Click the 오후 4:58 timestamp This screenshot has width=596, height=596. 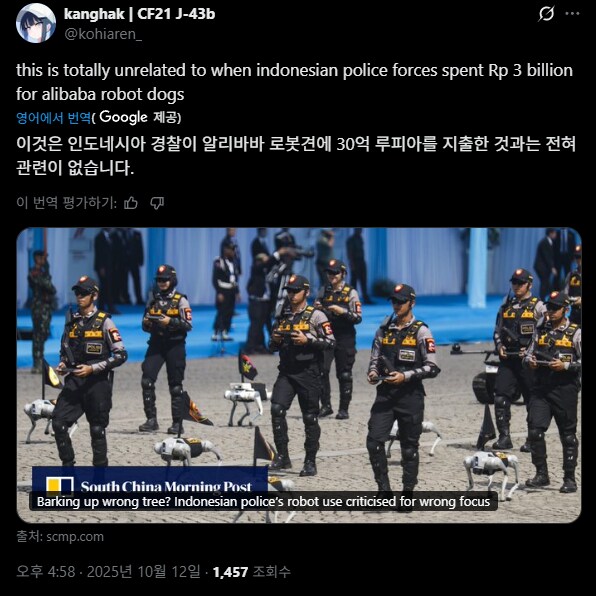tap(46, 572)
